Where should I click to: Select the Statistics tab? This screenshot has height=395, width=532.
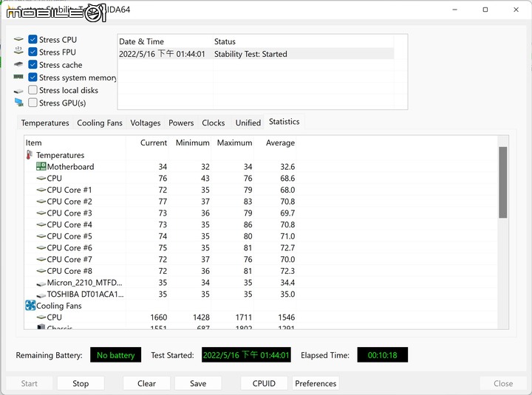click(x=284, y=122)
